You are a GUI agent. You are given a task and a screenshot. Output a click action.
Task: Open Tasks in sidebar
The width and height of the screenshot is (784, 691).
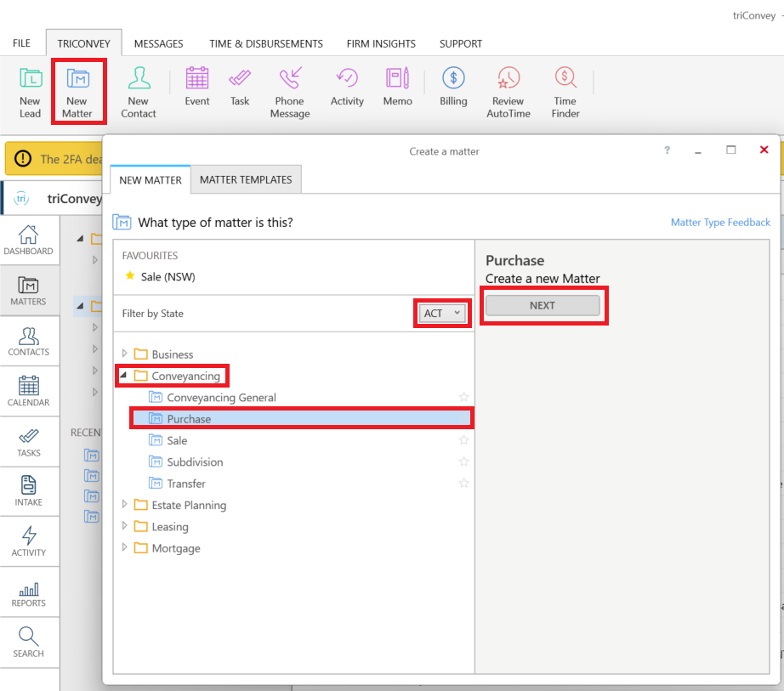coord(29,442)
